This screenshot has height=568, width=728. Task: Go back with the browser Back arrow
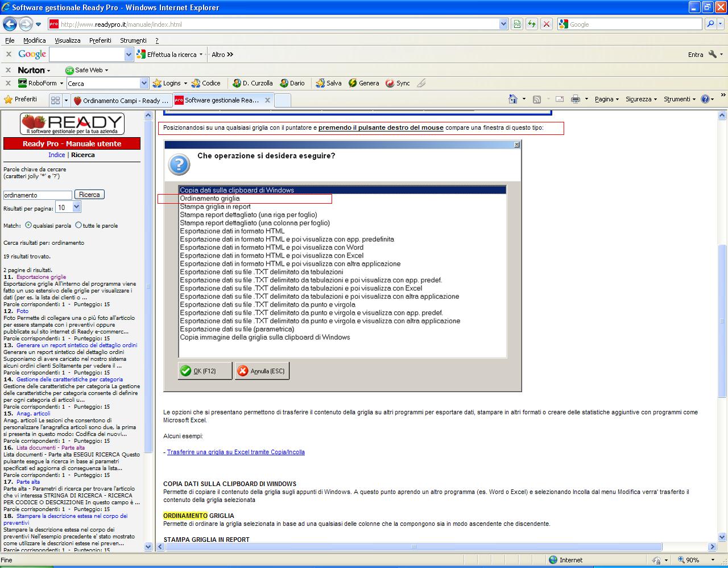(9, 24)
